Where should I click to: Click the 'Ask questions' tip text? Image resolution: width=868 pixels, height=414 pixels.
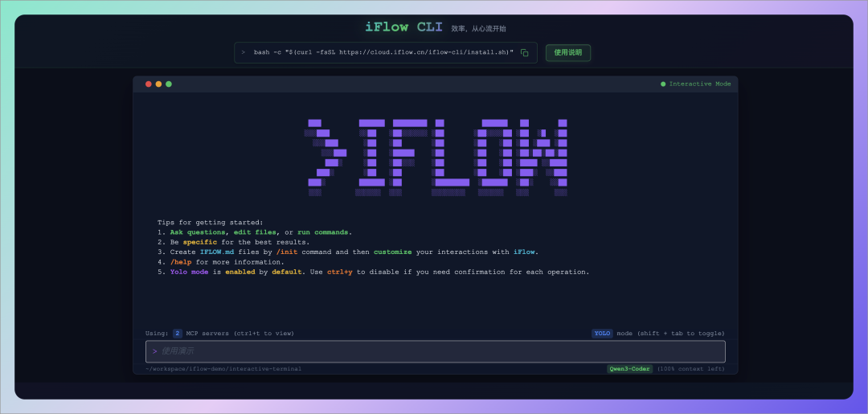pos(198,232)
